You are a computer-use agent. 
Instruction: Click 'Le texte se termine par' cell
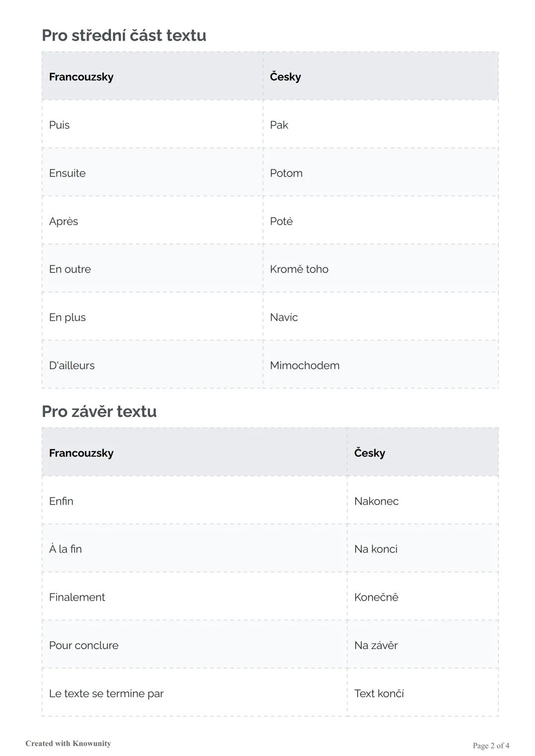click(106, 694)
